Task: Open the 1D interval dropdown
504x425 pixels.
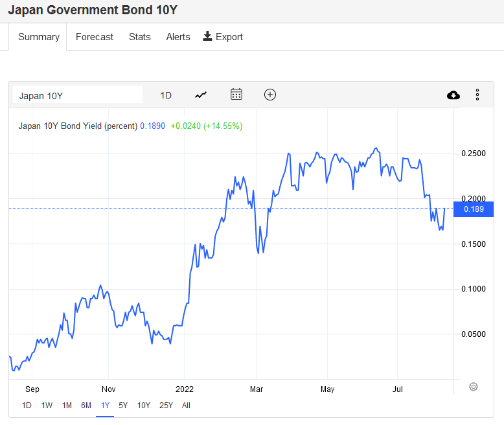Action: click(166, 95)
